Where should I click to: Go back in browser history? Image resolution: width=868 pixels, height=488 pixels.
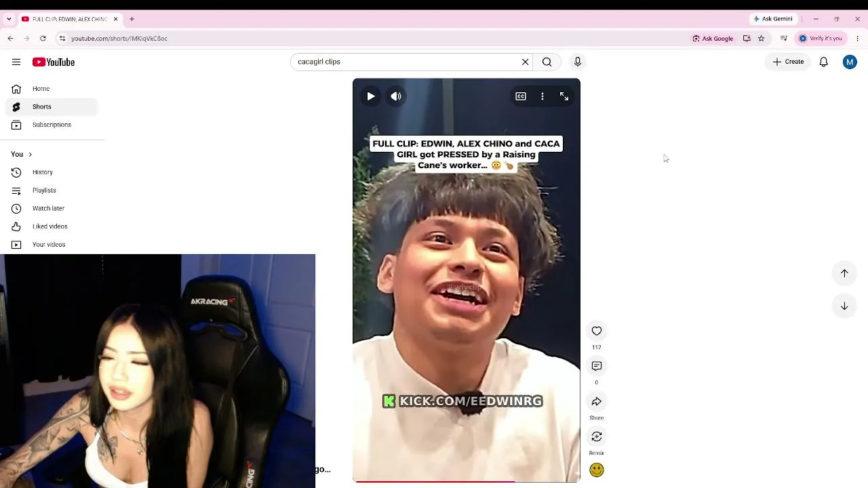point(11,39)
